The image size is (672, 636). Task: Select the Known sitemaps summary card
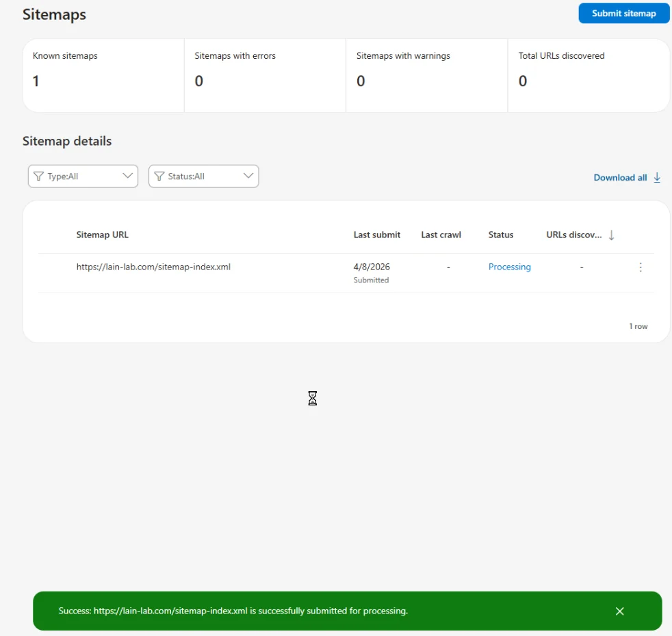[x=103, y=75]
